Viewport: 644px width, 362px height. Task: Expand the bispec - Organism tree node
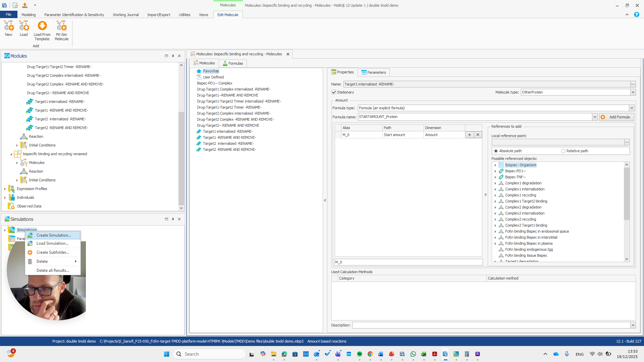tap(496, 165)
